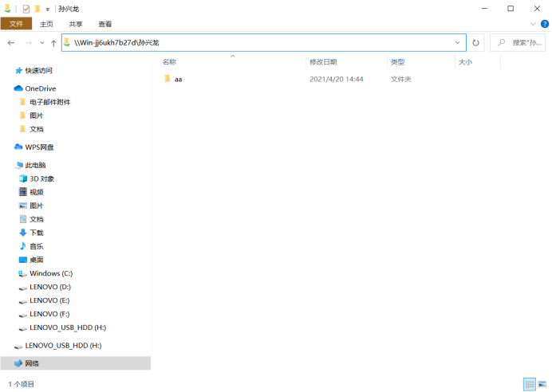This screenshot has height=392, width=552.
Task: Expand the address bar history dropdown
Action: click(457, 42)
